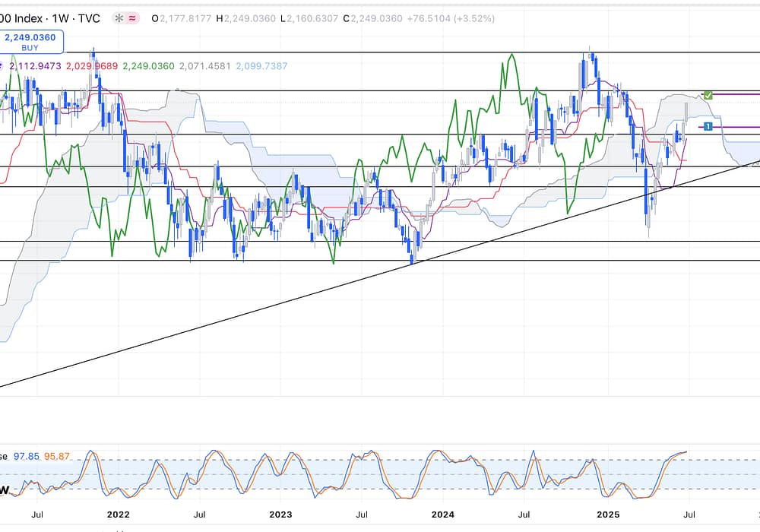
Task: Click the purple line beside checkmark marker
Action: [x=737, y=94]
